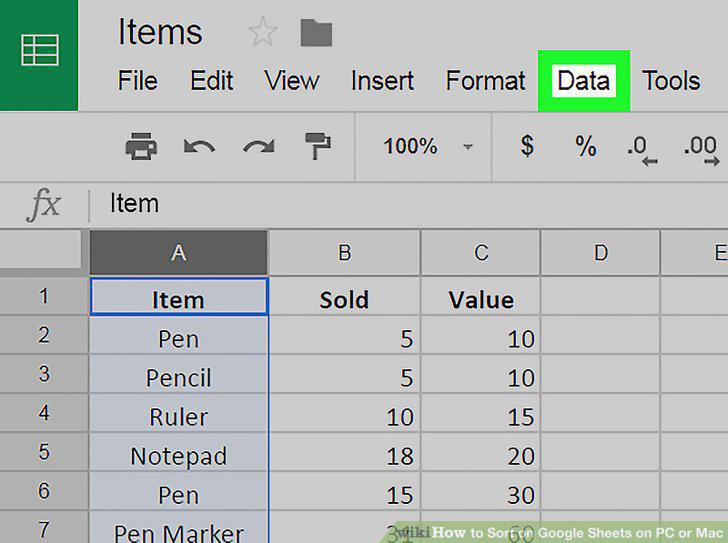Format as currency with dollar icon
The width and height of the screenshot is (728, 543).
(x=527, y=146)
